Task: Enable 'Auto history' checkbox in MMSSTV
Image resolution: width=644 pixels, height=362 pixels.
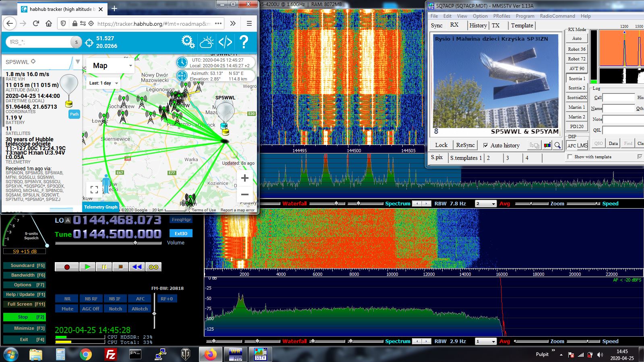Action: tap(486, 145)
